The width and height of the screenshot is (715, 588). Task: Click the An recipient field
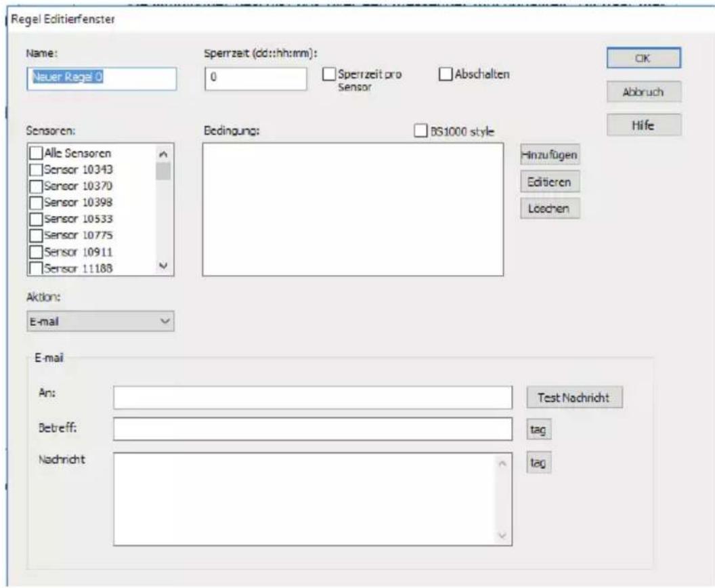pyautogui.click(x=313, y=398)
